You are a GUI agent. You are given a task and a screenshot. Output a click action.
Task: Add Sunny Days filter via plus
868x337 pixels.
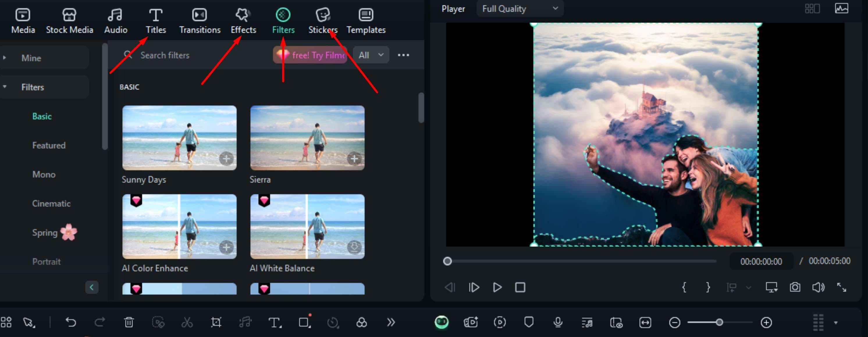226,158
